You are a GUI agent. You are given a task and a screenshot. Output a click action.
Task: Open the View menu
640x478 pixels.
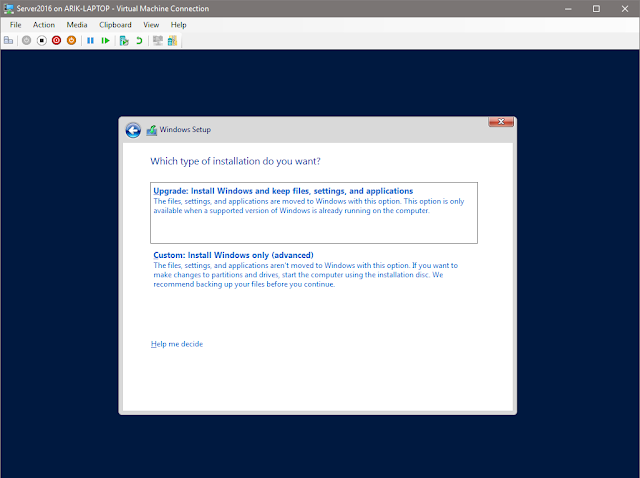tap(151, 25)
